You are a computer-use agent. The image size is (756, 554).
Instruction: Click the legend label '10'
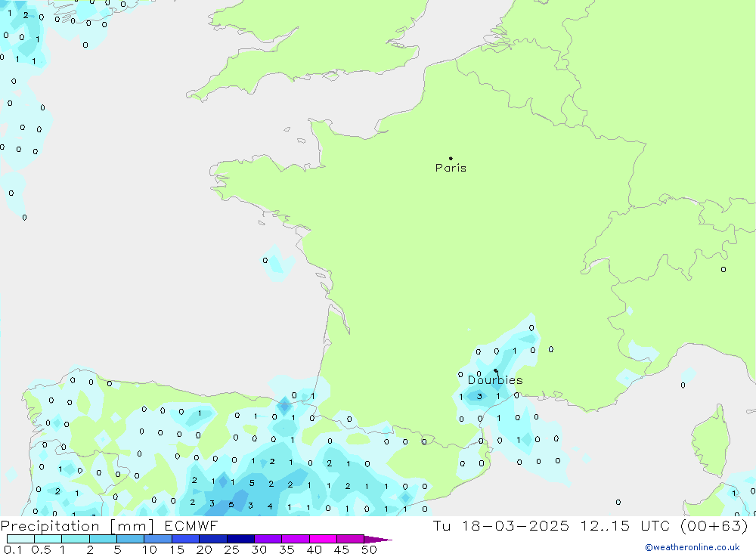pyautogui.click(x=150, y=549)
